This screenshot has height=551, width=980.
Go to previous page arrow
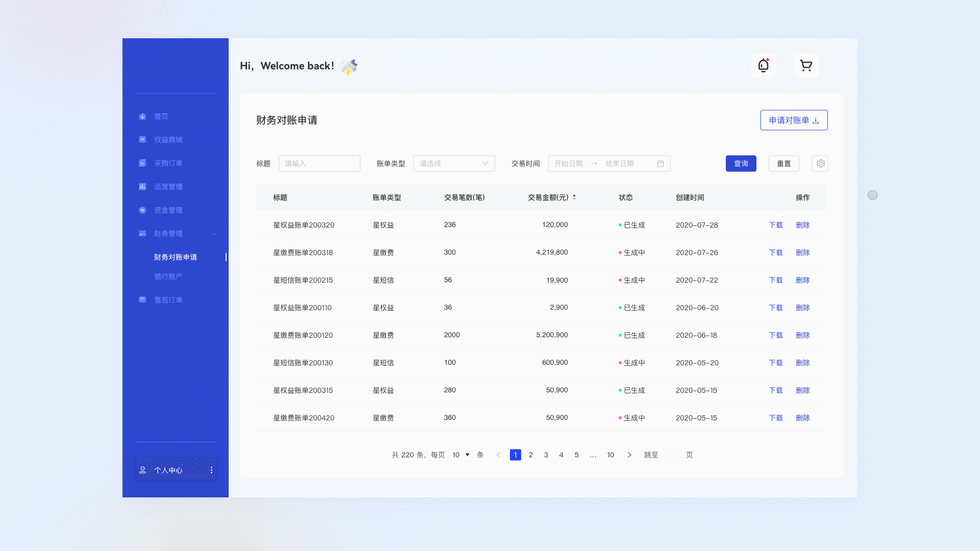499,455
